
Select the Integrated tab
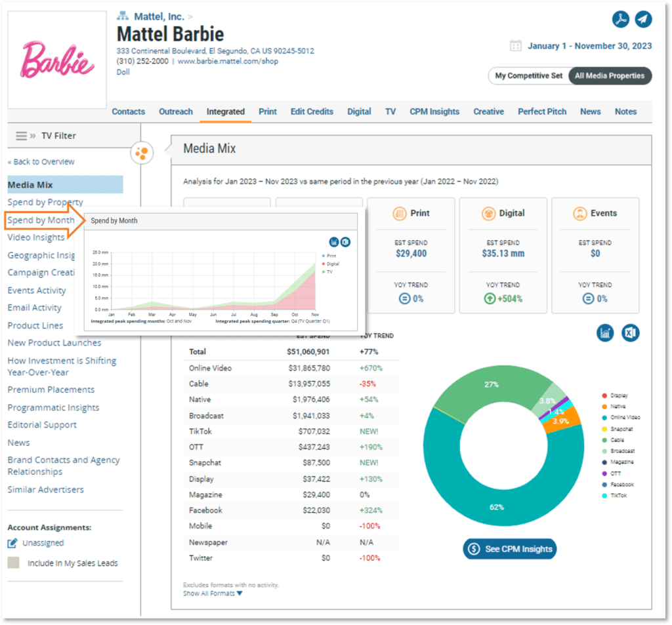tap(226, 111)
